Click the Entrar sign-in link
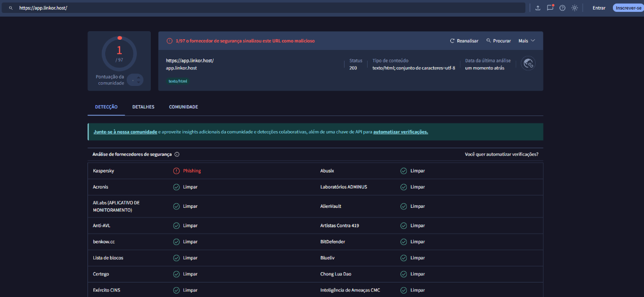This screenshot has width=644, height=297. (599, 8)
